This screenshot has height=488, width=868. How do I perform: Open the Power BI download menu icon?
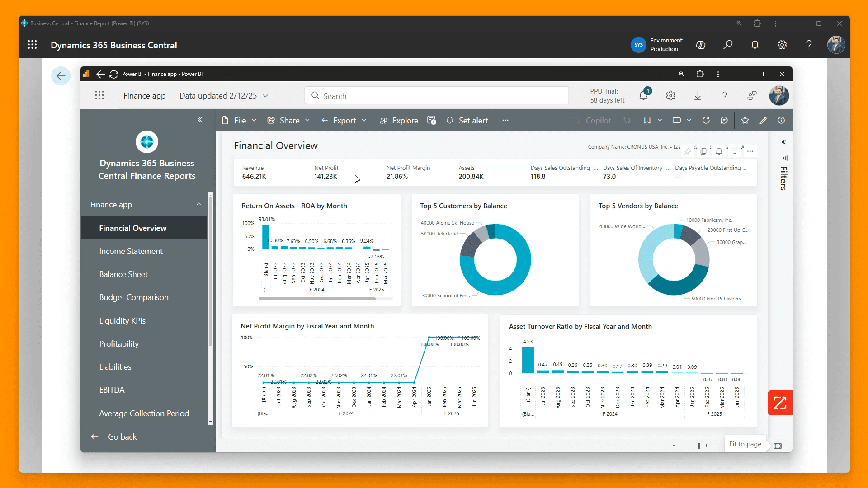click(698, 96)
